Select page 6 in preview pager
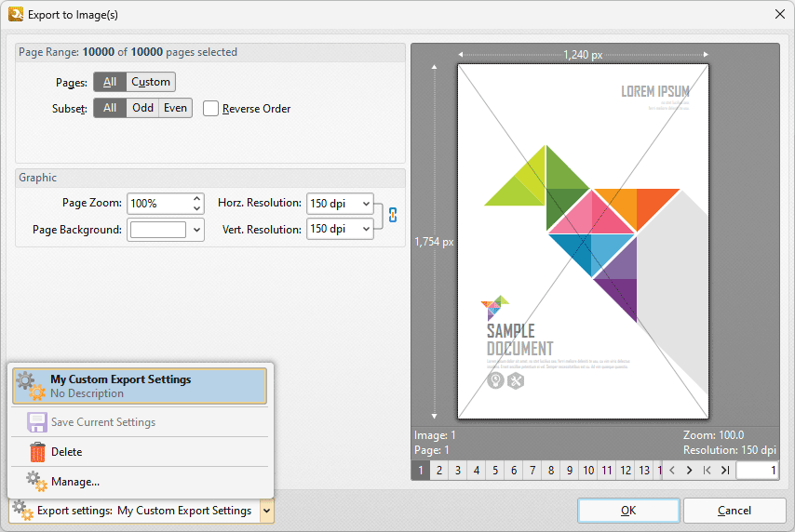This screenshot has width=795, height=532. (x=514, y=471)
